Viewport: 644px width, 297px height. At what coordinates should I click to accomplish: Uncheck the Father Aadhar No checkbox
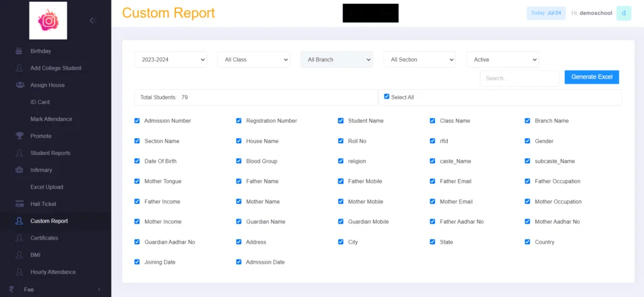[433, 222]
